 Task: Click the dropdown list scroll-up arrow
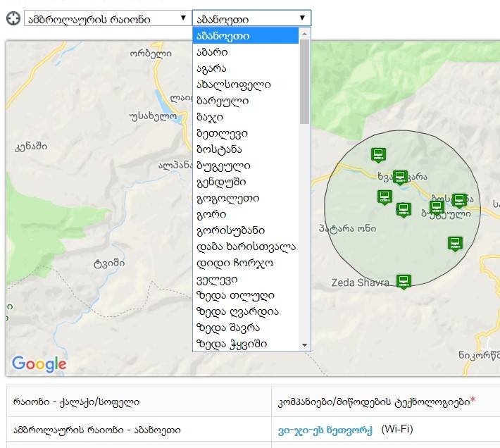point(304,34)
